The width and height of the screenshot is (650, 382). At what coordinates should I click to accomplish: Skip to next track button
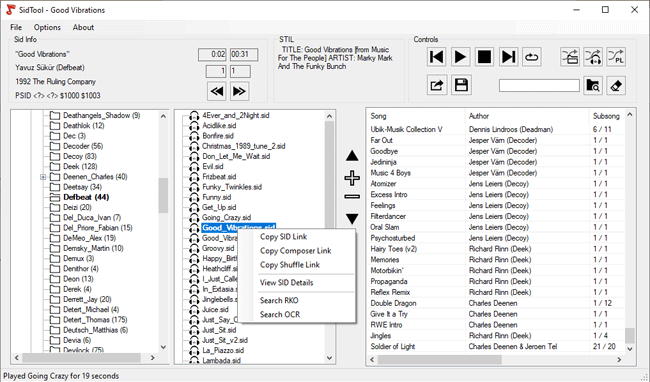[x=508, y=57]
